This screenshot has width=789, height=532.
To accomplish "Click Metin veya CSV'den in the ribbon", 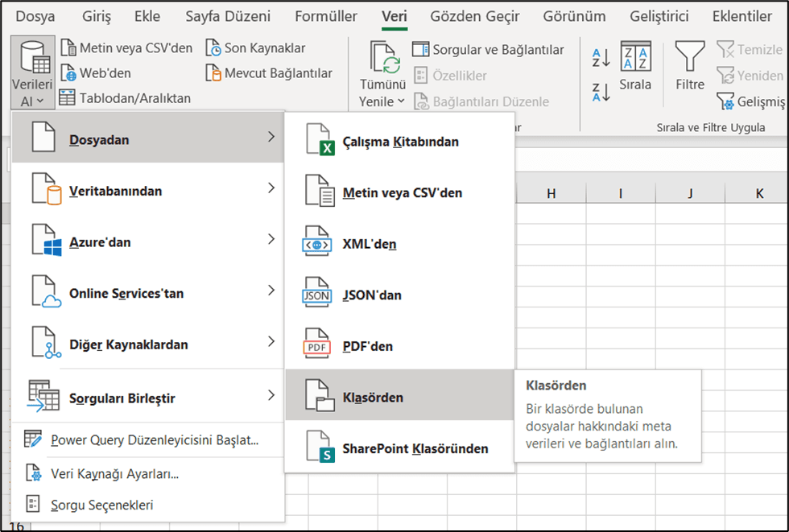I will coord(126,48).
